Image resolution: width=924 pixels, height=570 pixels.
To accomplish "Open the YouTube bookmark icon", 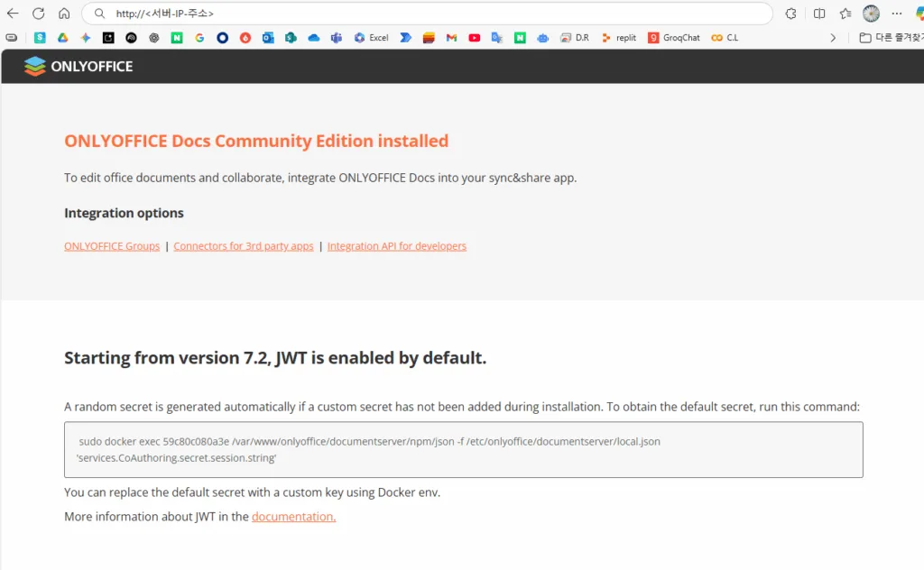I will [x=475, y=38].
